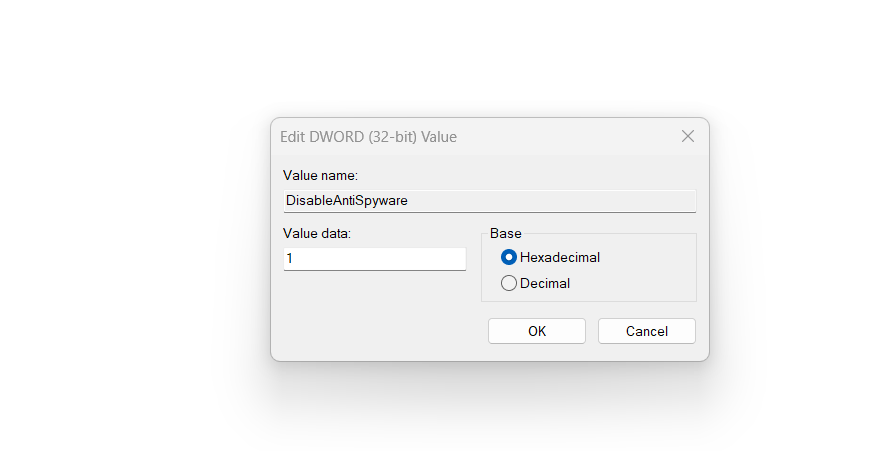Click the Edit DWORD (32-bit) Value title
Viewport: 874px width, 451px height.
click(370, 136)
